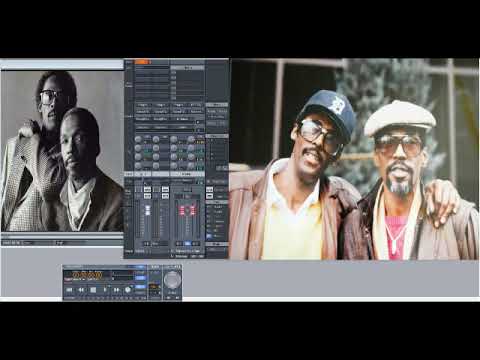This screenshot has height=360, width=480.
Task: Click the right master fader with red meter
Action: (192, 211)
